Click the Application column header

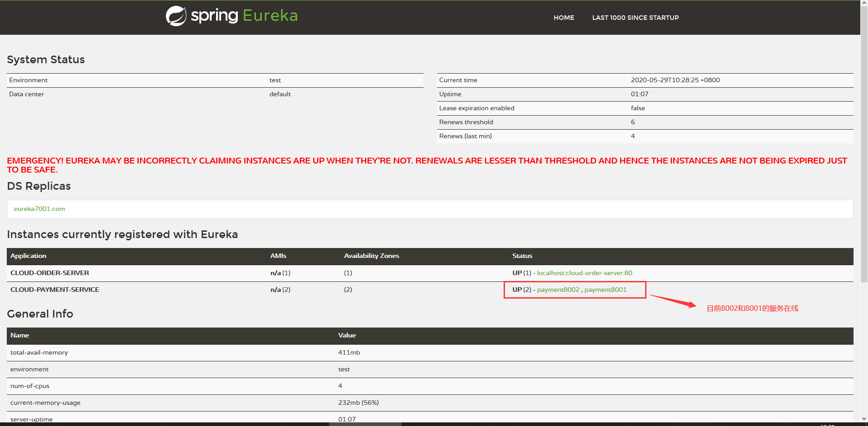click(28, 256)
